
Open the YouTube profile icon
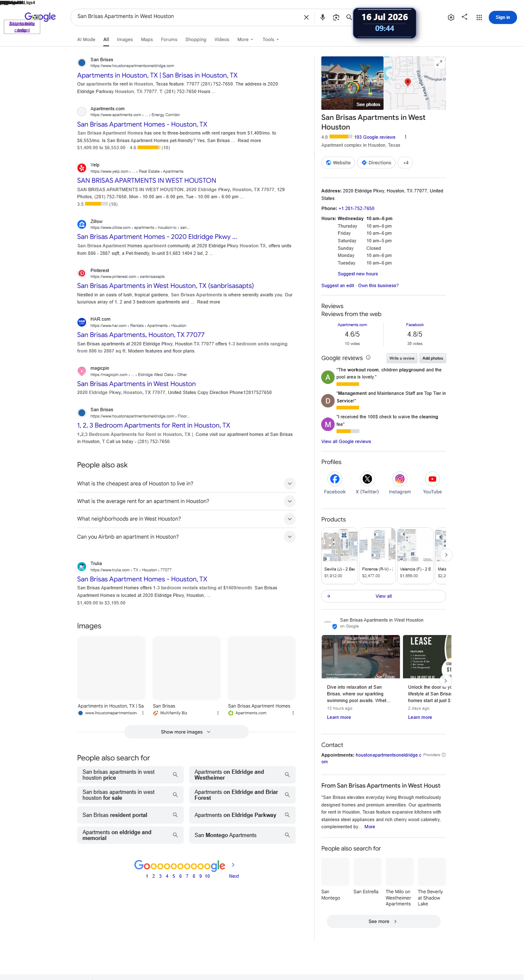(x=432, y=479)
